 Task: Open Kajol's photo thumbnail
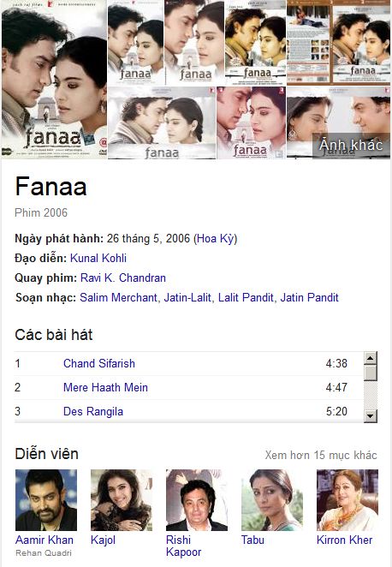[x=122, y=500]
